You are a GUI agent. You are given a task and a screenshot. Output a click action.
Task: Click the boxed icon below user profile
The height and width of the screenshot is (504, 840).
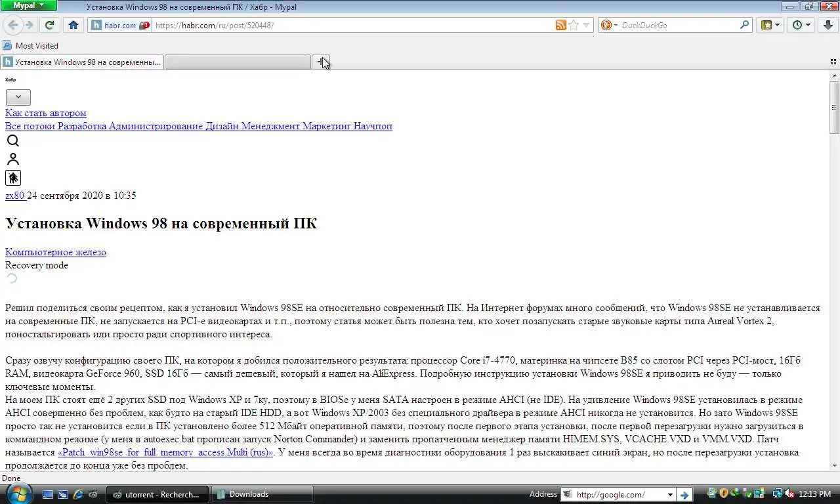pyautogui.click(x=13, y=178)
